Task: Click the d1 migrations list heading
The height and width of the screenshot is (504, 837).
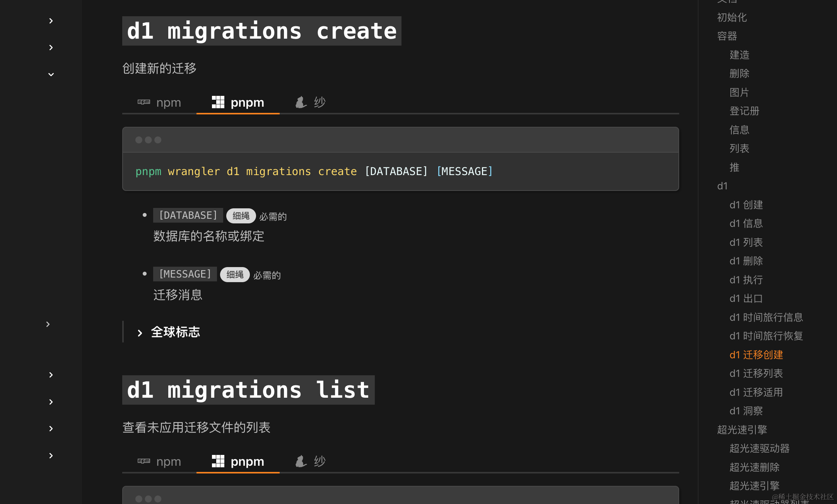Action: (x=248, y=390)
